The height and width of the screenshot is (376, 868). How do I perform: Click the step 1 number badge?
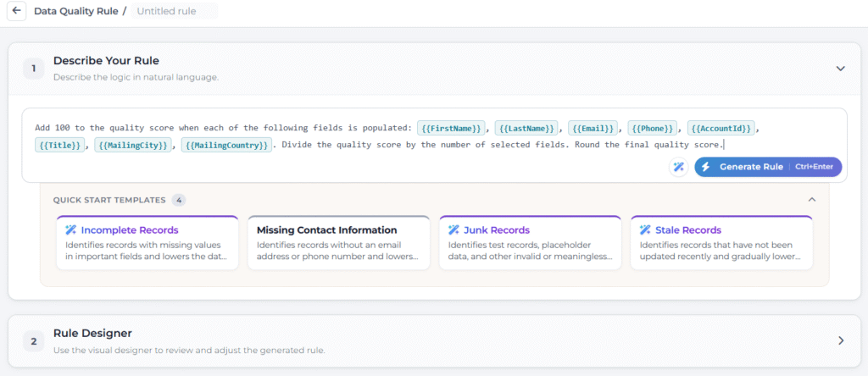click(33, 69)
